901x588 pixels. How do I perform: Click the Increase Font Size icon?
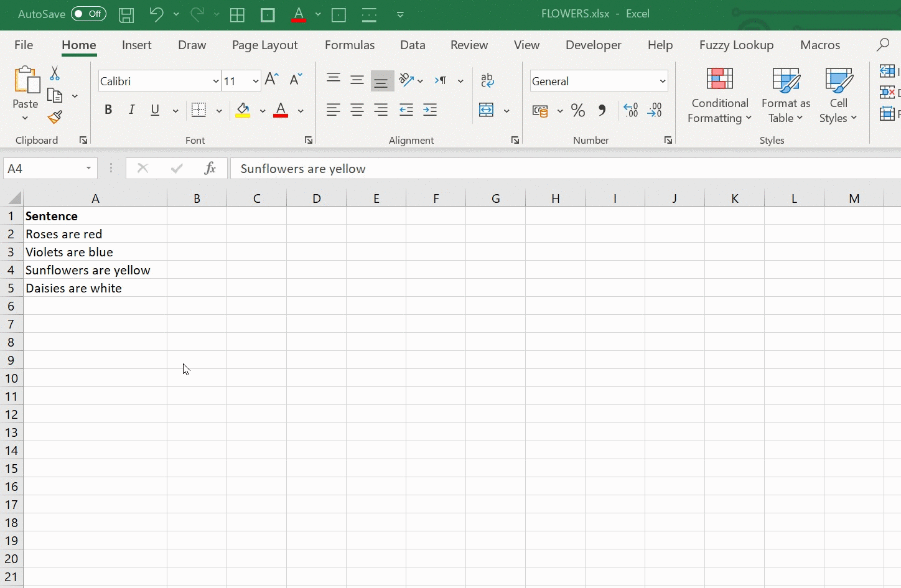click(x=271, y=80)
